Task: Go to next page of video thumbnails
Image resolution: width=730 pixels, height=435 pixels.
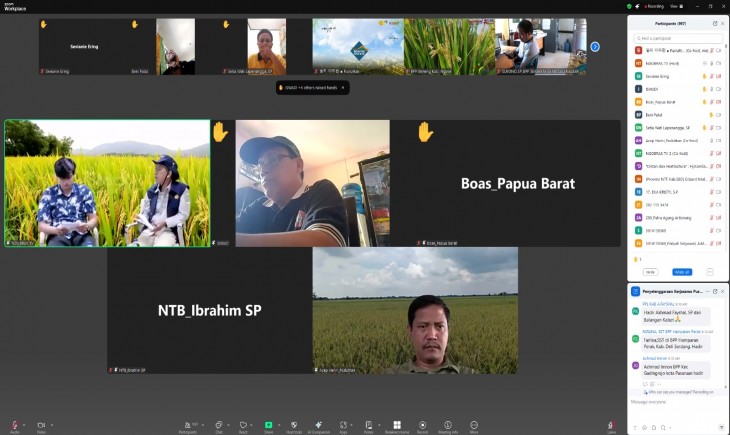Action: click(x=595, y=47)
